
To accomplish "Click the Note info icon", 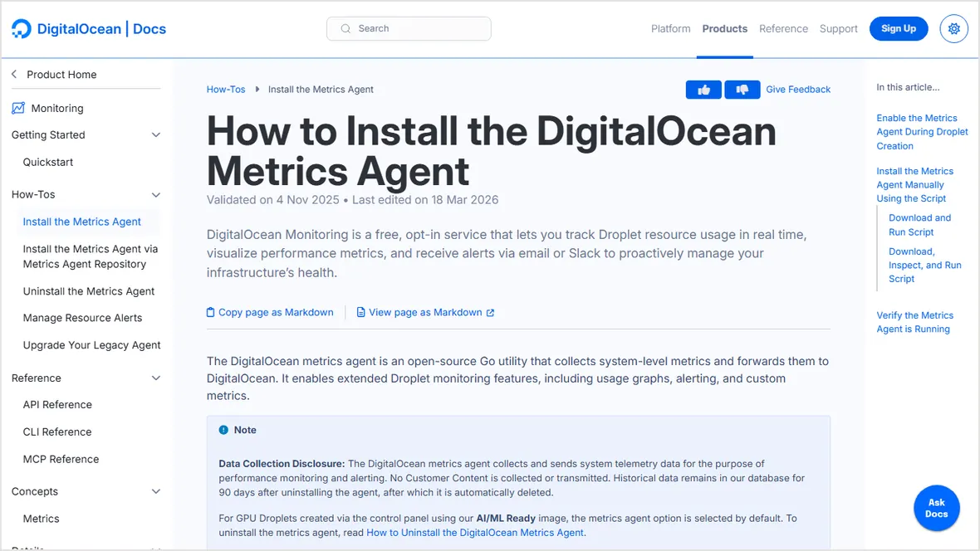I will 223,430.
